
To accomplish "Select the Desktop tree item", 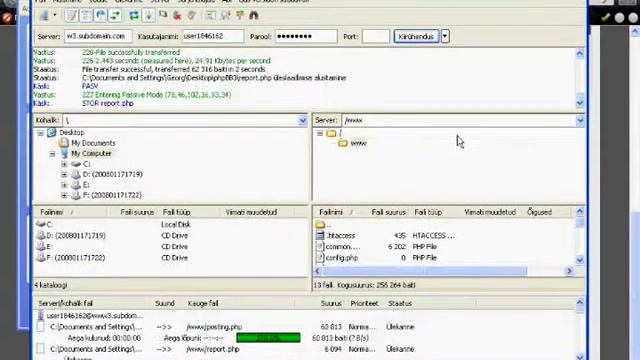I will pos(72,133).
